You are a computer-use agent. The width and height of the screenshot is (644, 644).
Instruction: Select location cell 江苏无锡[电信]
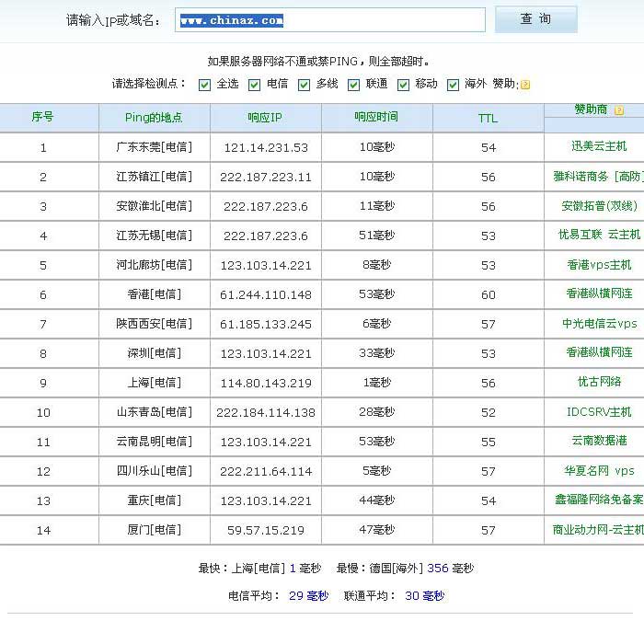click(154, 236)
